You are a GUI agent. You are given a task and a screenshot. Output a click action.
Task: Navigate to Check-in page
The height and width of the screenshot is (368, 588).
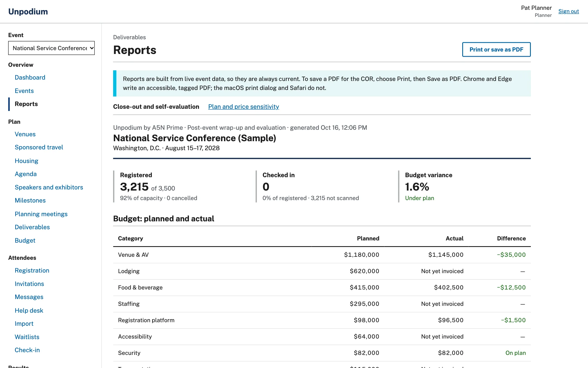coord(27,350)
